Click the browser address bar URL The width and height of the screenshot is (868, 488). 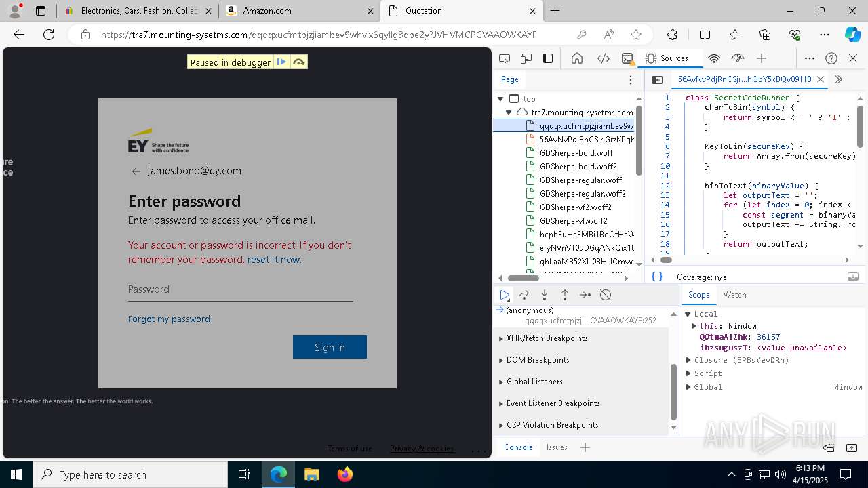(x=319, y=35)
